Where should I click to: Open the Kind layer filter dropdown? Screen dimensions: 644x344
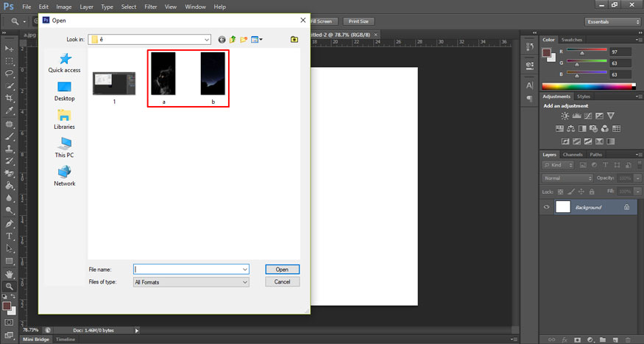click(558, 165)
